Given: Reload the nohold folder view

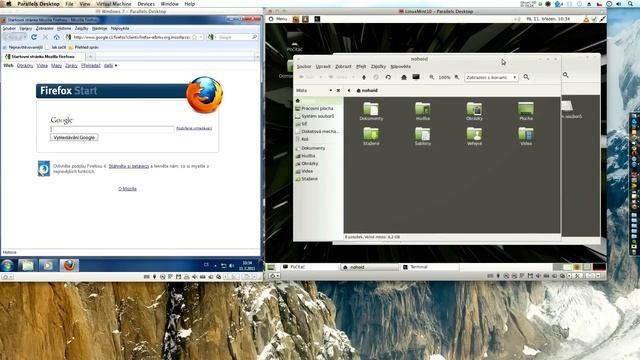Looking at the screenshot, I should point(388,77).
